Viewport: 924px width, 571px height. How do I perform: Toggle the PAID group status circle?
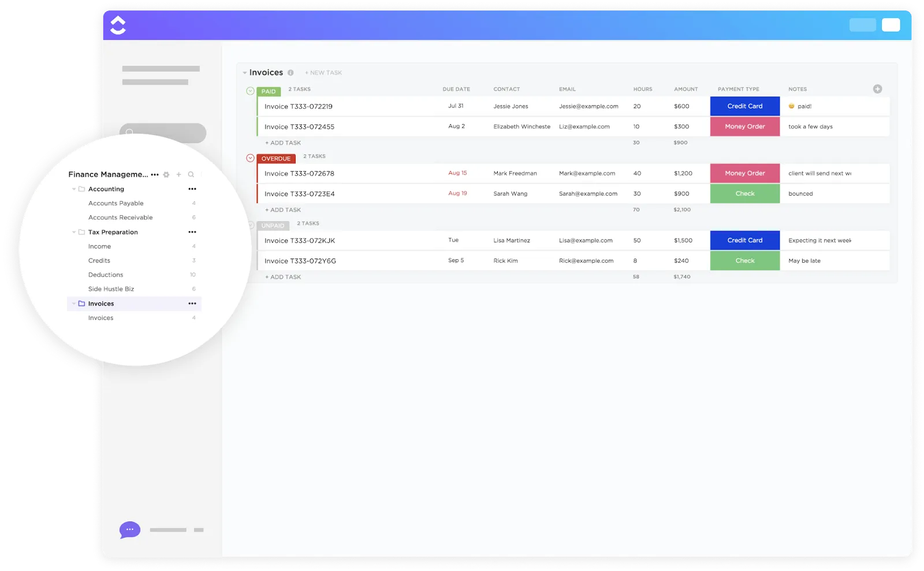click(x=250, y=91)
